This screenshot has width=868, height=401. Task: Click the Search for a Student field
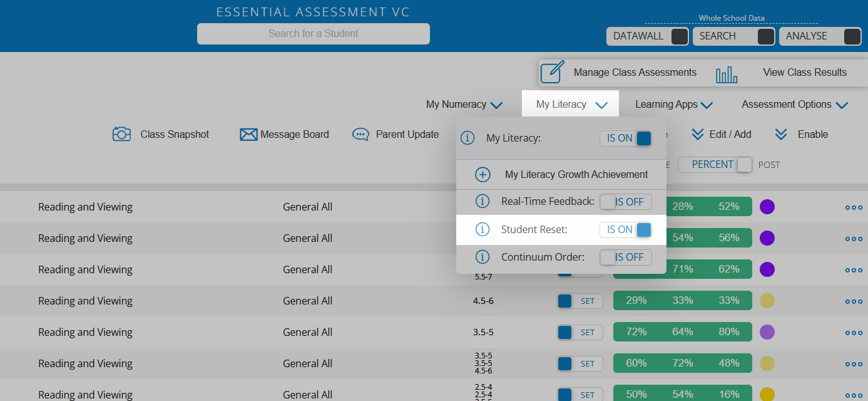(314, 34)
